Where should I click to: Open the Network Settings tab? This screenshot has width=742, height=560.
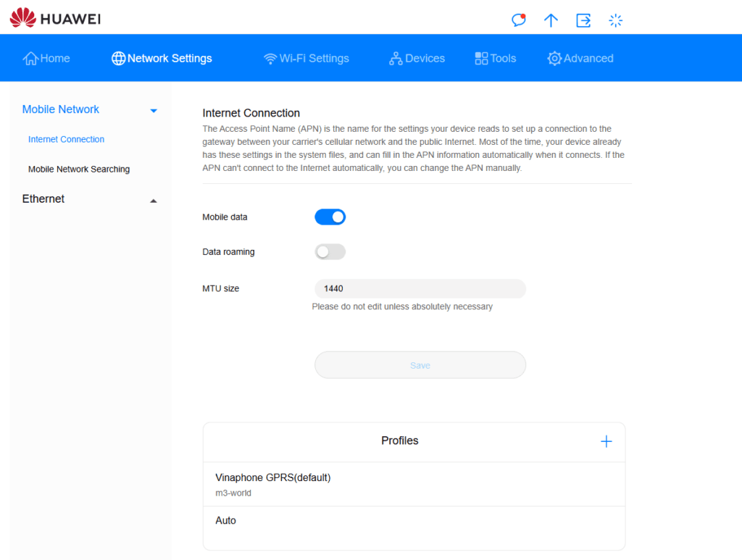point(162,58)
